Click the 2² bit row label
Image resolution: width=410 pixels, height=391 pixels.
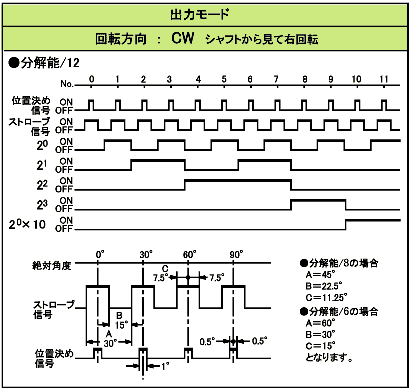point(42,185)
